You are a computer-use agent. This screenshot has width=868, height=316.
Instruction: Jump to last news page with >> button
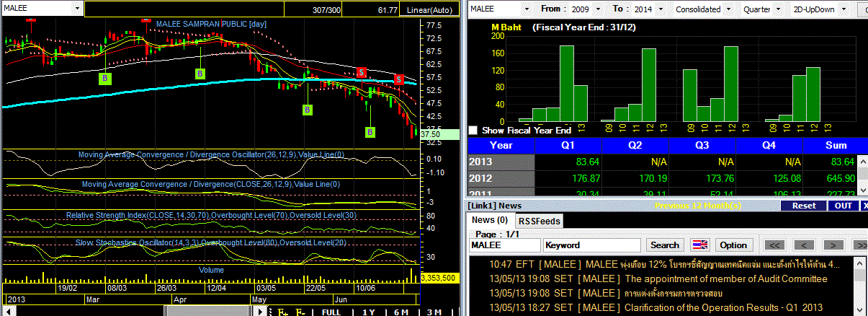860,245
